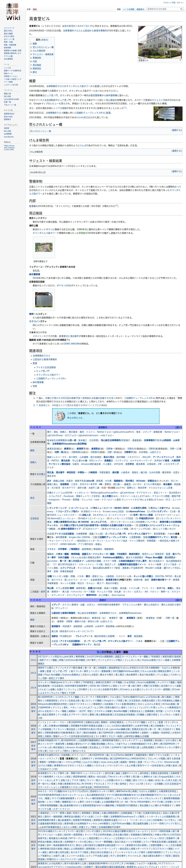Open the GENEI.WAGAN link
Screen dimensions: 186x868
[71, 344]
